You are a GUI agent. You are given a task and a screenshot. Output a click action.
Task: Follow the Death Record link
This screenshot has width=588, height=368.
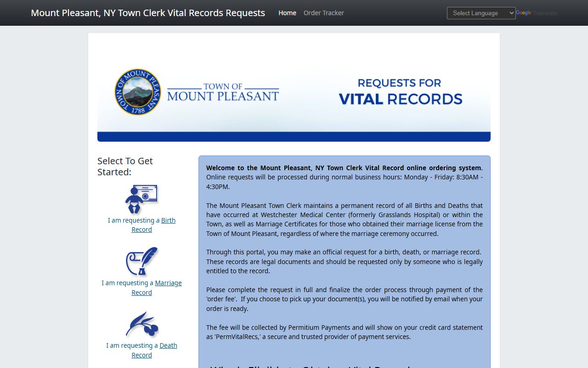click(154, 350)
